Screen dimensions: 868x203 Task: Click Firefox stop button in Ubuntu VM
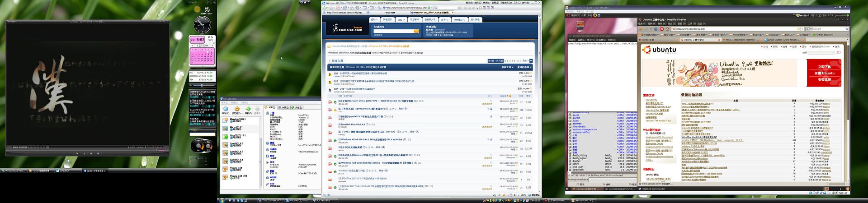662,29
